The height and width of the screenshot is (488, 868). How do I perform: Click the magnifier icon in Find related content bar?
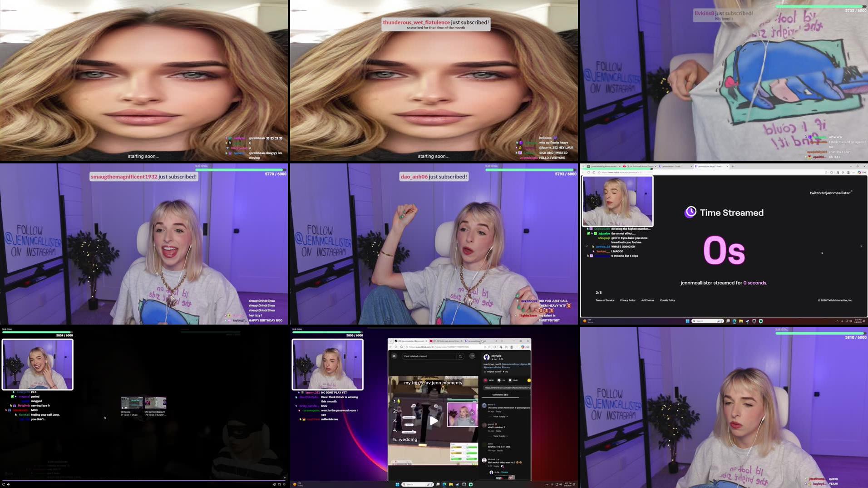460,356
